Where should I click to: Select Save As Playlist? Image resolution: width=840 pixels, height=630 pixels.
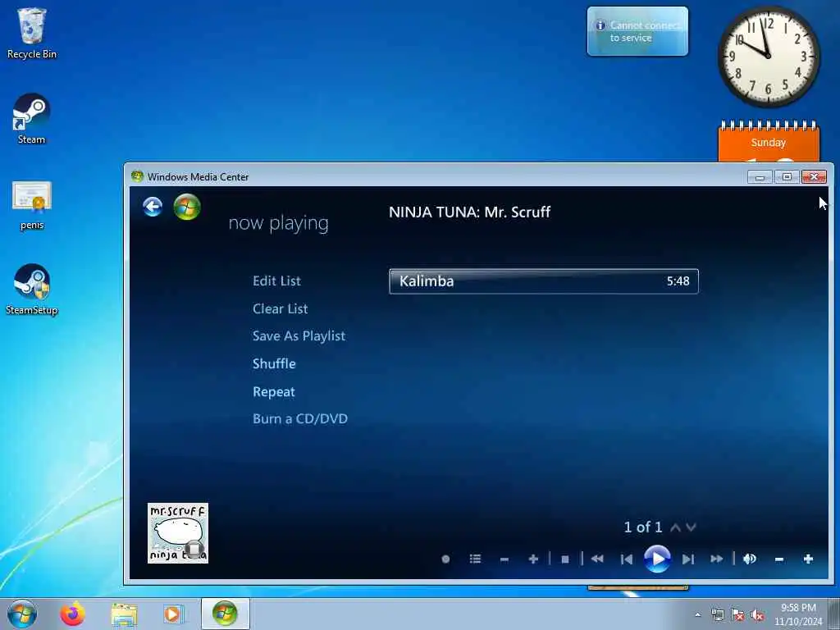pyautogui.click(x=299, y=336)
